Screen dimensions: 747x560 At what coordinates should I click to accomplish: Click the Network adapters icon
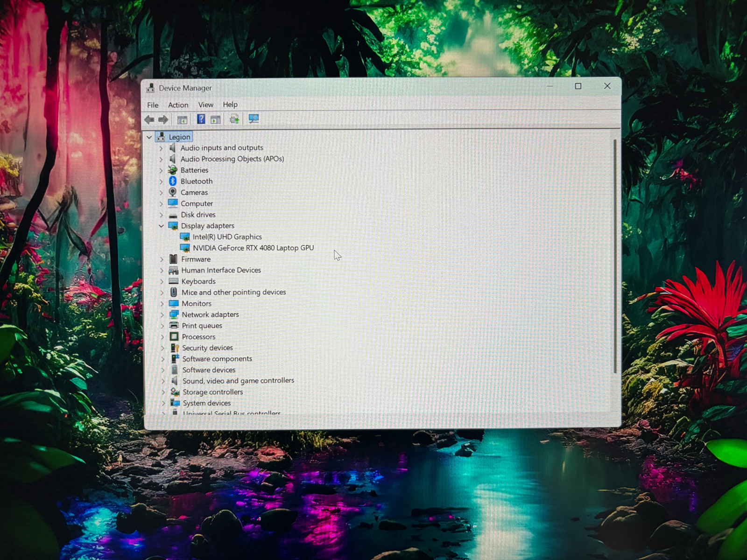pos(174,314)
